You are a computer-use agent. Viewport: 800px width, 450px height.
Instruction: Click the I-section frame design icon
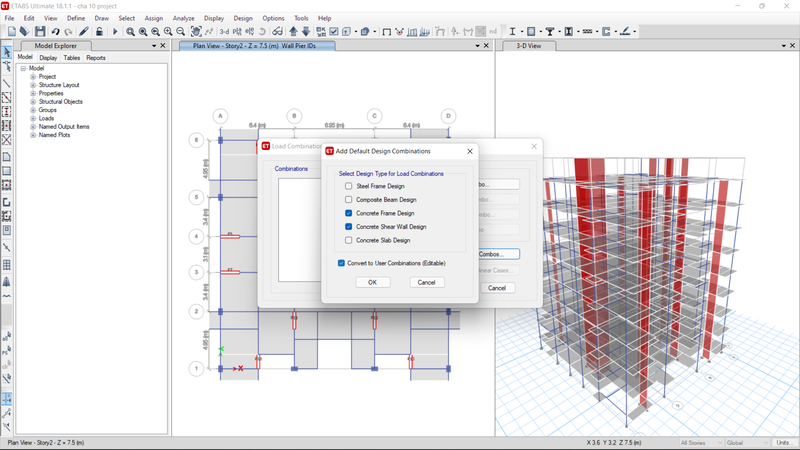512,32
